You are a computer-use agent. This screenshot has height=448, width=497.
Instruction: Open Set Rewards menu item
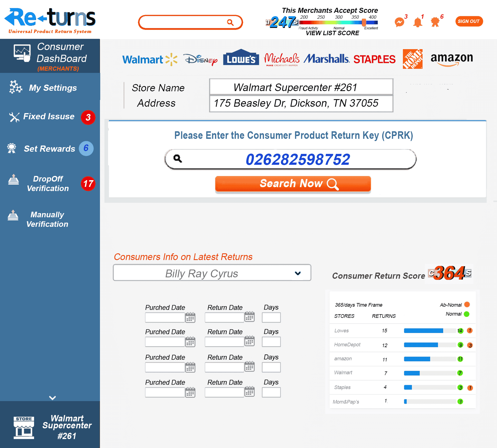[50, 148]
